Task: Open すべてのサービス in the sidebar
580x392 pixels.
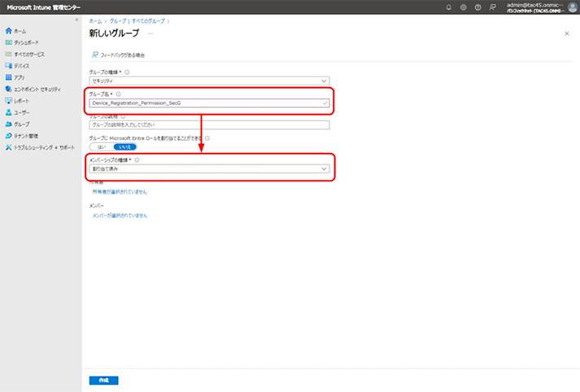Action: coord(29,54)
